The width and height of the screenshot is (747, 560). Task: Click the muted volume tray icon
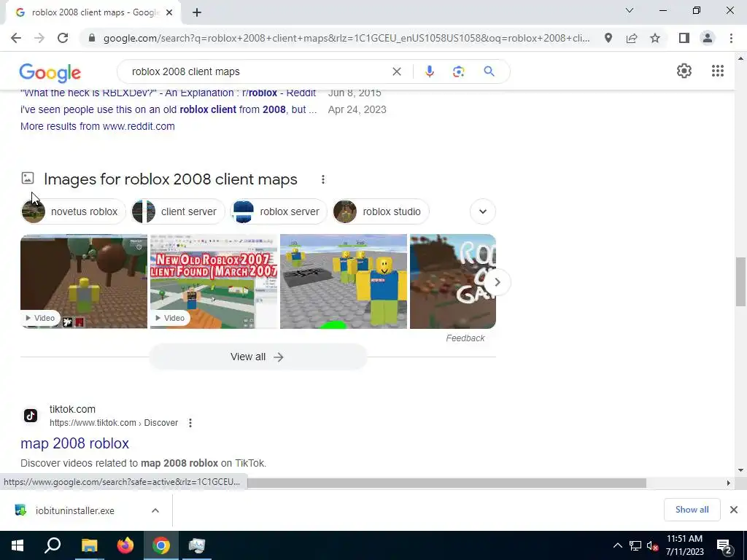[x=652, y=546]
